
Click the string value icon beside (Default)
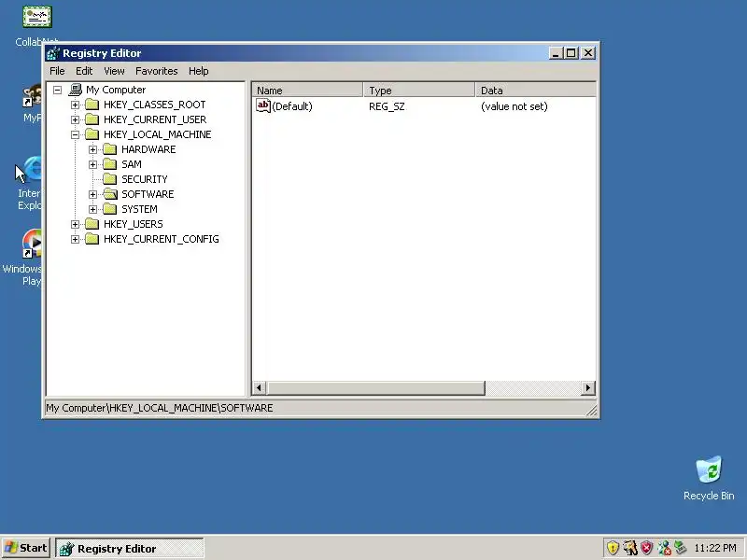[263, 105]
